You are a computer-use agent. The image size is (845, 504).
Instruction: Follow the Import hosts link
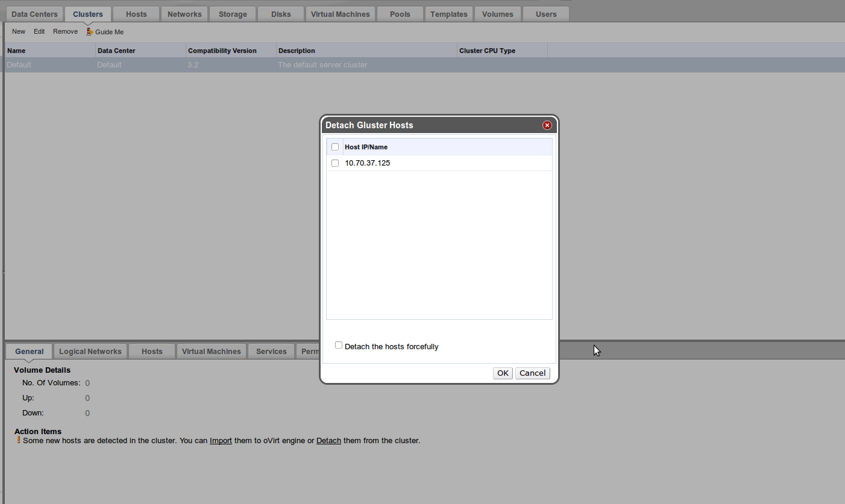click(221, 441)
